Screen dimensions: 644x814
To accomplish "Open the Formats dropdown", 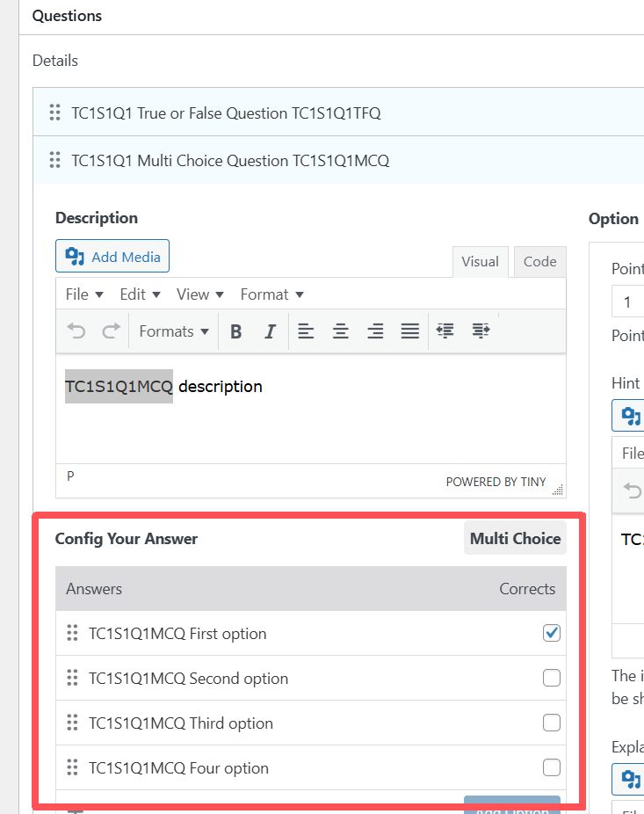I will pos(174,331).
